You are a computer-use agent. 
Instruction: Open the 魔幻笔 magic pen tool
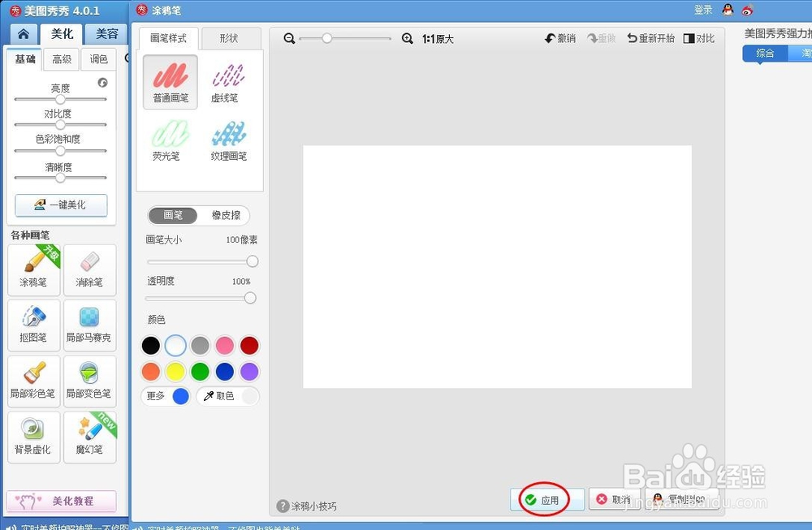pos(89,437)
